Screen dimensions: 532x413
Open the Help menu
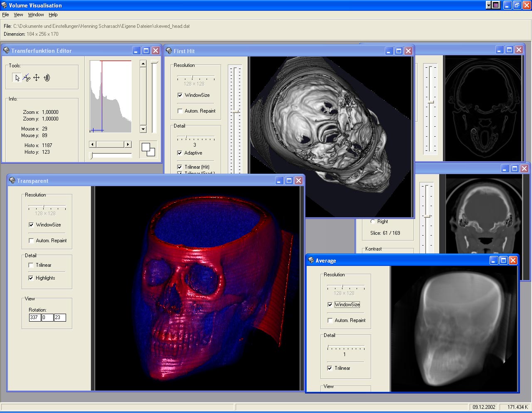53,15
